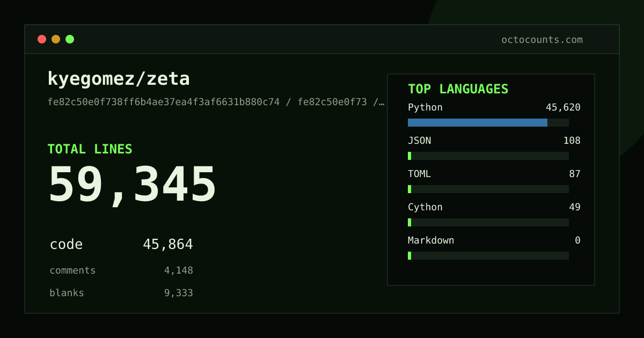Click the Cython progress bar
644x338 pixels.
tap(488, 222)
